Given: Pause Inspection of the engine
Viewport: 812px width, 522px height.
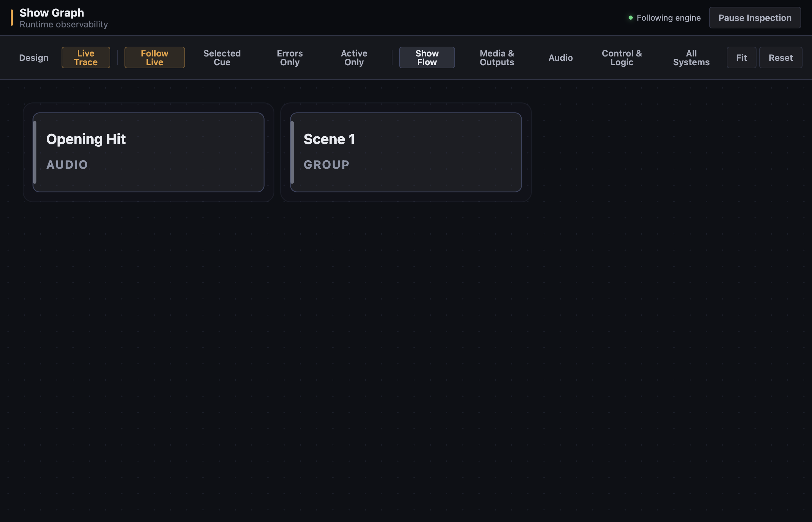Looking at the screenshot, I should (755, 18).
